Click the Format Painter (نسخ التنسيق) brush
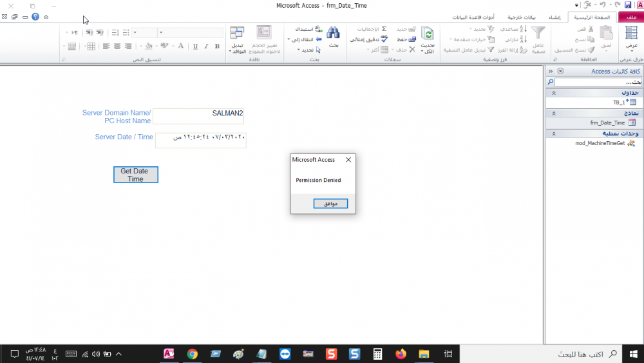This screenshot has height=363, width=644. coord(591,50)
